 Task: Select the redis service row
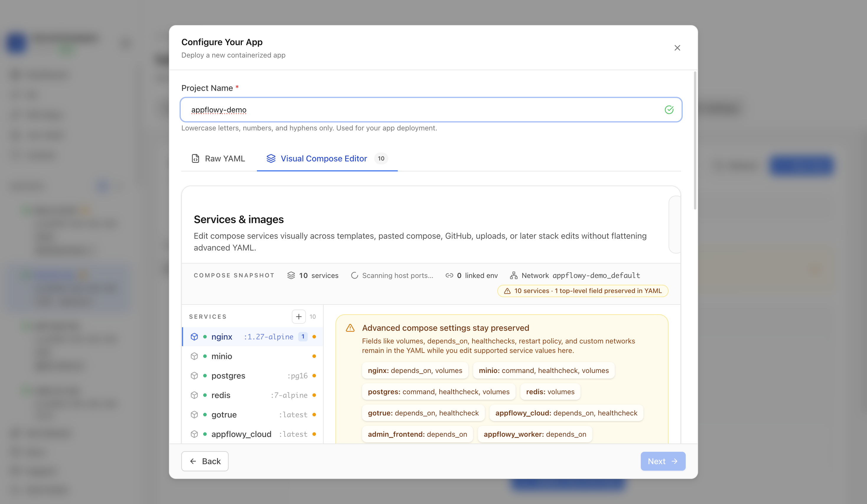(252, 395)
